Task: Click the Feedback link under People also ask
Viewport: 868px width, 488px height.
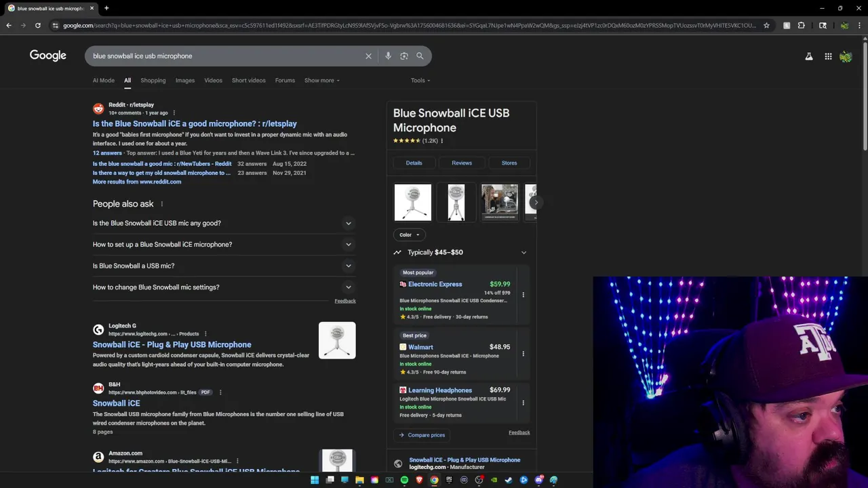Action: click(x=345, y=301)
